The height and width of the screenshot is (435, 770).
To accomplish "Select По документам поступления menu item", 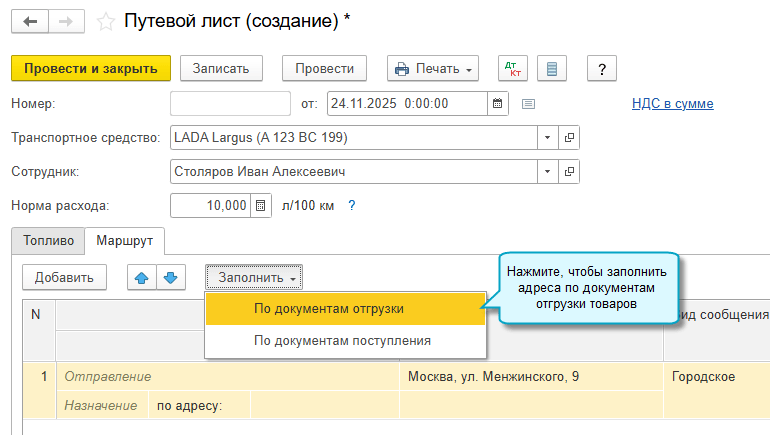I will coord(342,340).
